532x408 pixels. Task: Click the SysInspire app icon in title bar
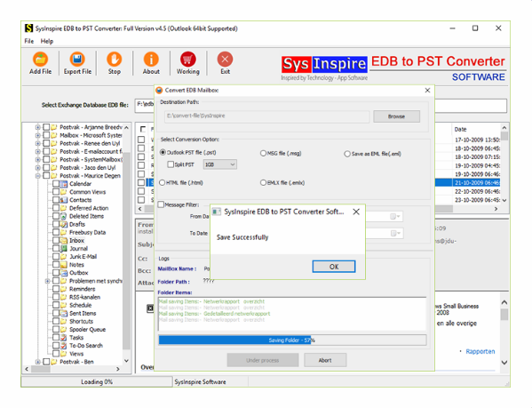click(x=28, y=28)
